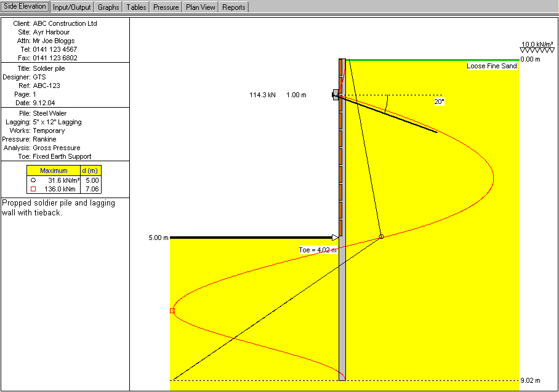Click the Side Elevation tab
Image resolution: width=559 pixels, height=392 pixels.
(x=25, y=7)
